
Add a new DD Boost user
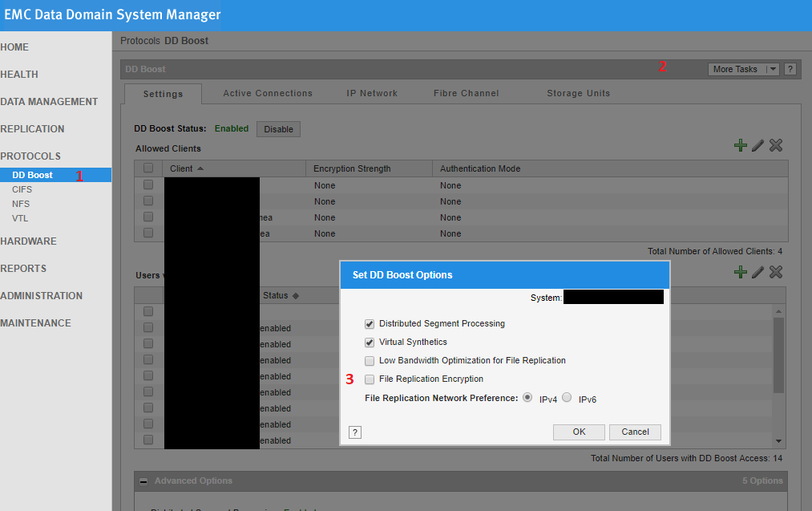click(740, 272)
